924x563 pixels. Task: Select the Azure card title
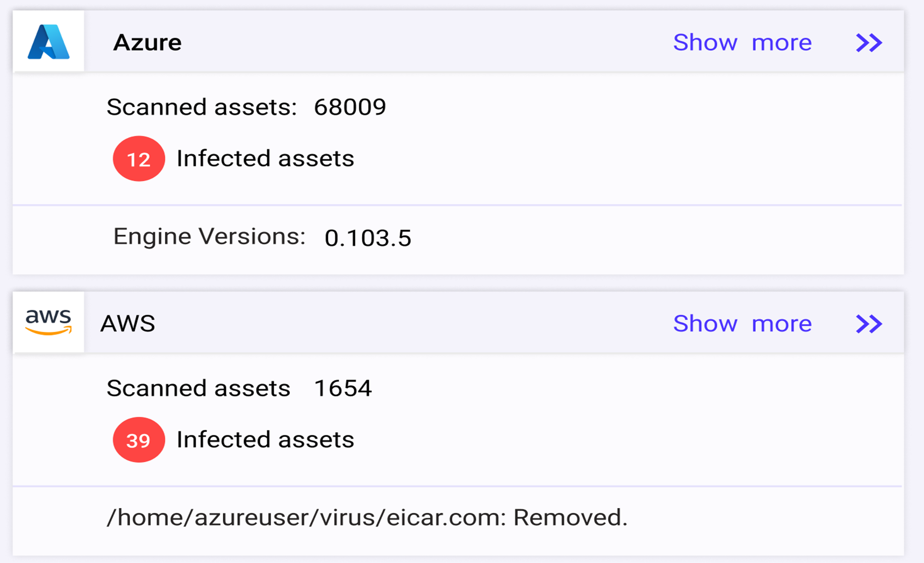tap(147, 42)
